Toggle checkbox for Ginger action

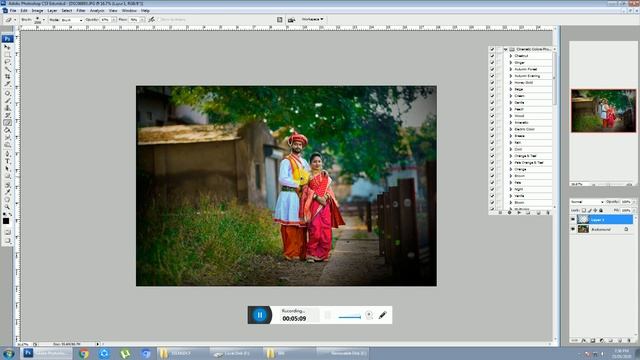pos(492,62)
